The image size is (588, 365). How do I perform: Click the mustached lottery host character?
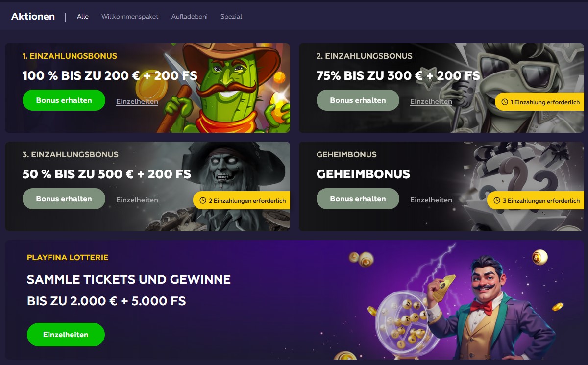(x=490, y=309)
